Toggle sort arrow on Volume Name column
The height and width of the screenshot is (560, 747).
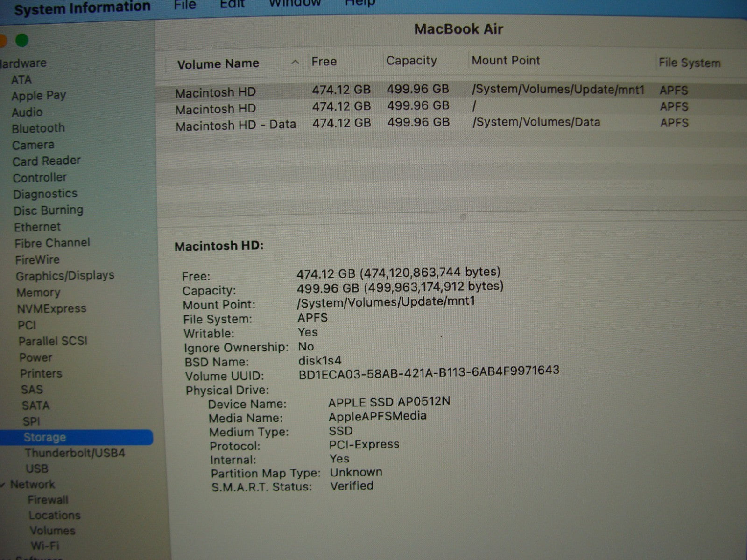(x=295, y=63)
